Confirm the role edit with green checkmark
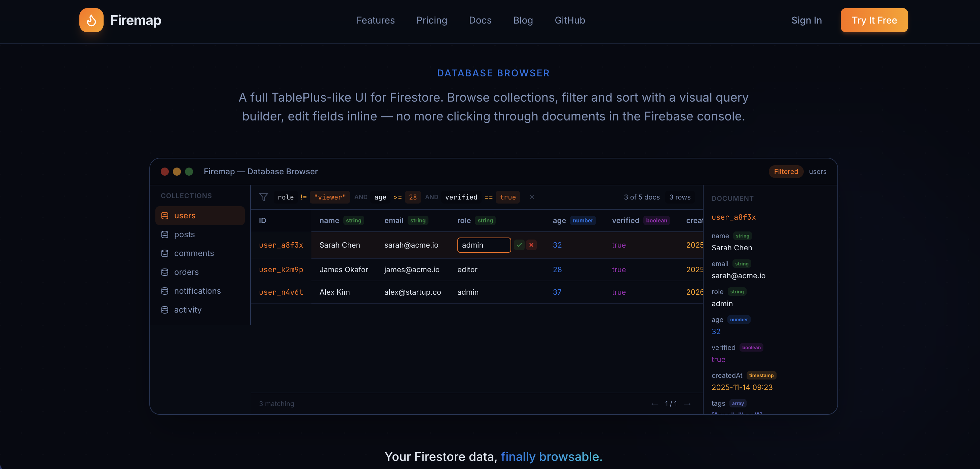 coord(519,245)
